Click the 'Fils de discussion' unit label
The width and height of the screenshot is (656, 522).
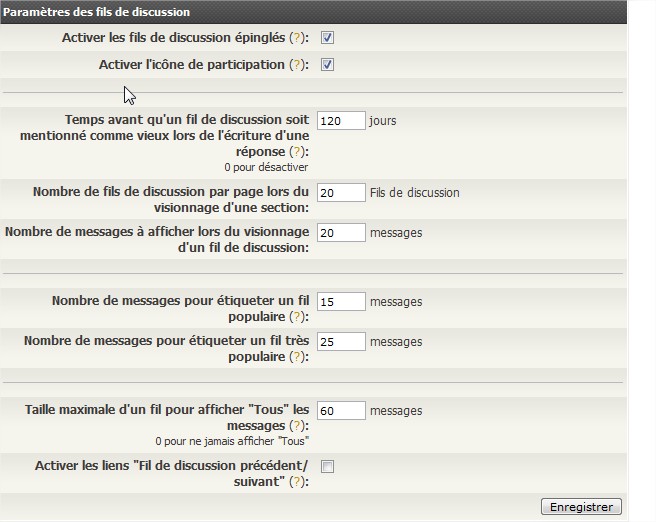(x=415, y=193)
